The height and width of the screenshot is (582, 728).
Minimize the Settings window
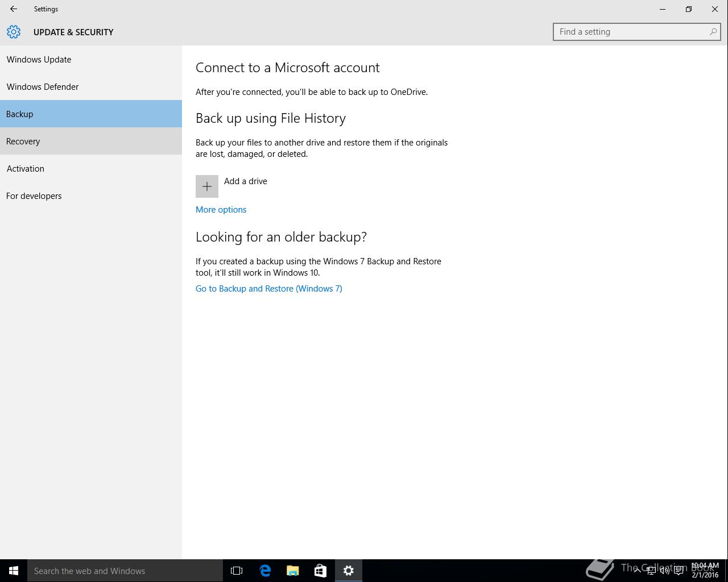click(x=663, y=9)
